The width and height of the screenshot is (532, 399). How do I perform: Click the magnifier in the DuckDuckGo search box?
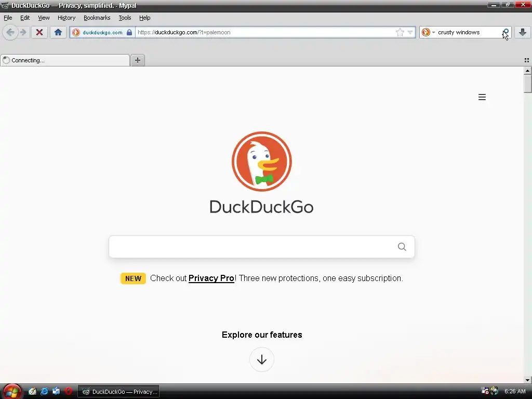402,247
